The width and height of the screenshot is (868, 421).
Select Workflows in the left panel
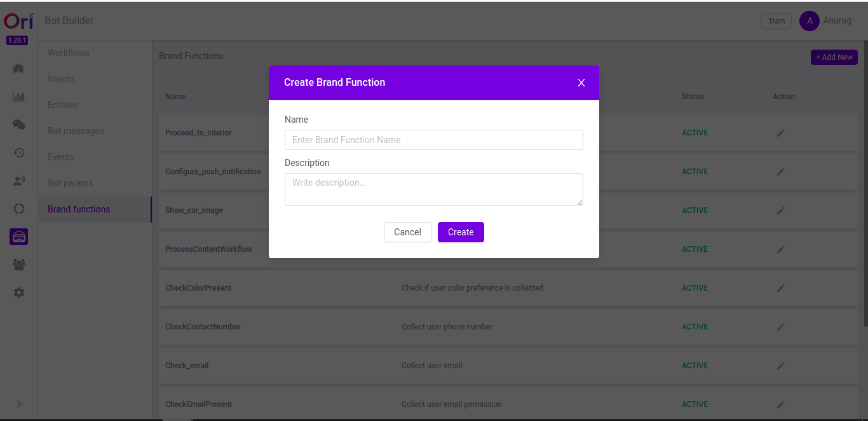[x=68, y=52]
